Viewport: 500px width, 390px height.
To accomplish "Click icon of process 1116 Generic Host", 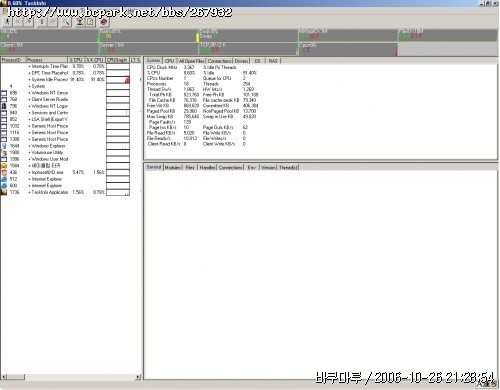I will [4, 133].
